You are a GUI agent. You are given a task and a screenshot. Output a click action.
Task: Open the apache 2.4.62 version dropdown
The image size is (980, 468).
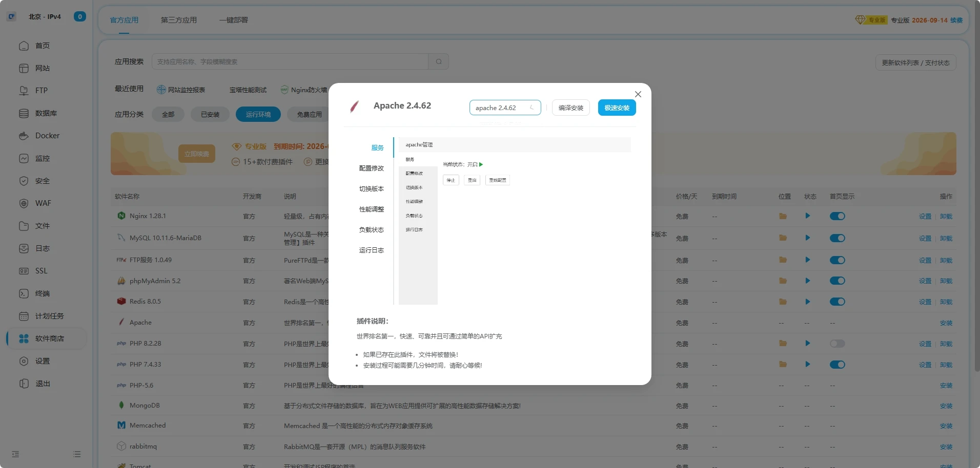coord(505,108)
